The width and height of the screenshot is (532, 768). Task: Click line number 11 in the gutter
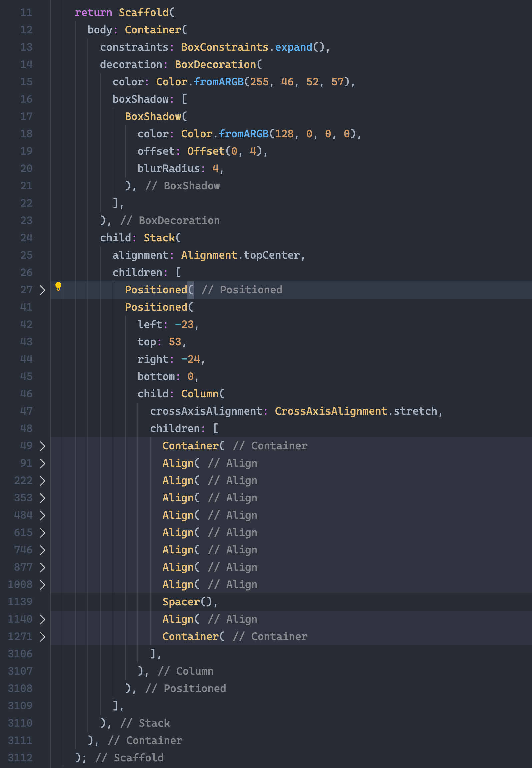pyautogui.click(x=26, y=13)
